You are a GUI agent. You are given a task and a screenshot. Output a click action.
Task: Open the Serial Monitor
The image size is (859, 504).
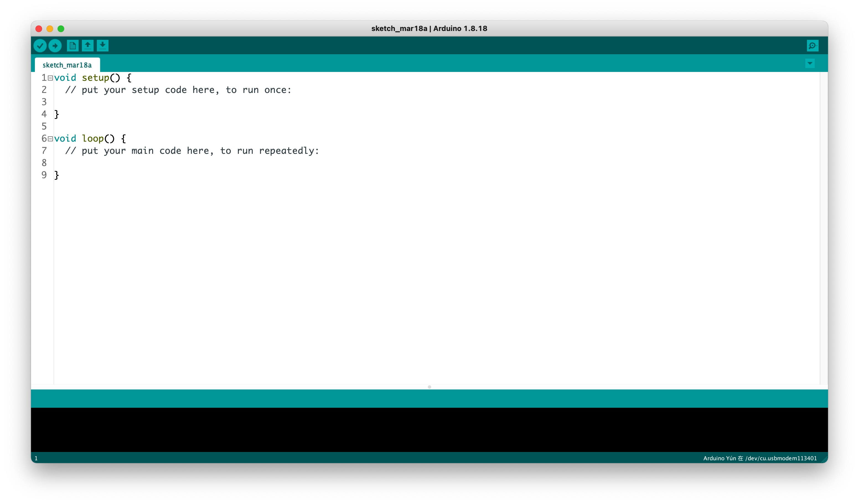pos(812,46)
